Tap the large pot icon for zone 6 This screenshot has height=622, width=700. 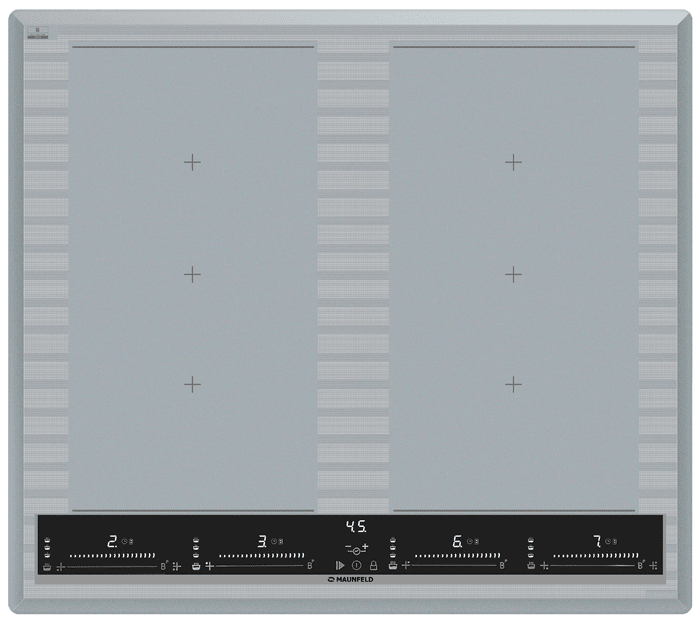pos(393,565)
